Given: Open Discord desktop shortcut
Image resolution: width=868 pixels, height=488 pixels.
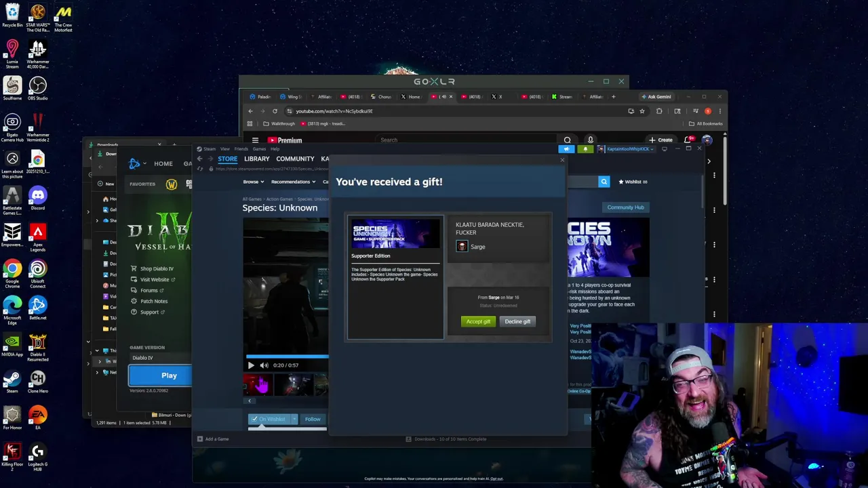Looking at the screenshot, I should tap(37, 199).
